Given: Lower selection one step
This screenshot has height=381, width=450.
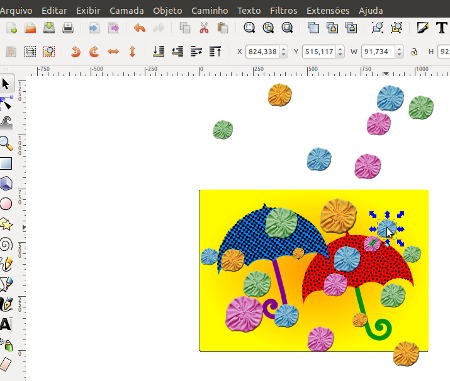Looking at the screenshot, I should [x=177, y=52].
